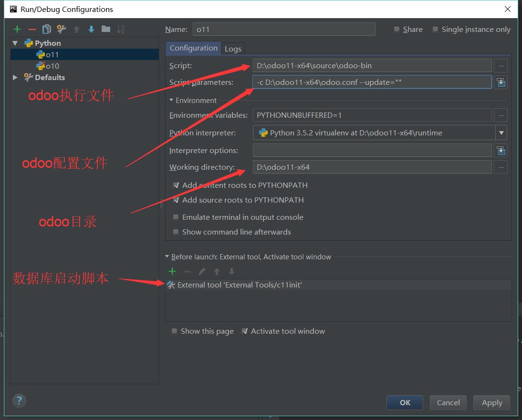This screenshot has width=522, height=420.
Task: Select o11 configuration in tree
Action: (84, 54)
